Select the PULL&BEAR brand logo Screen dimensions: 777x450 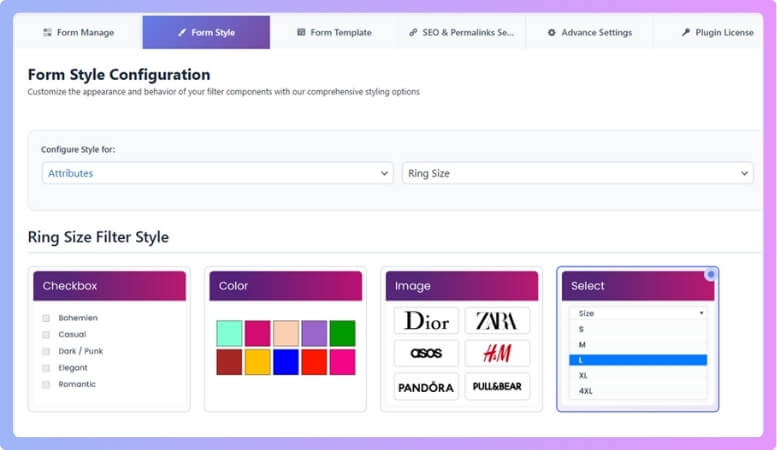click(497, 387)
